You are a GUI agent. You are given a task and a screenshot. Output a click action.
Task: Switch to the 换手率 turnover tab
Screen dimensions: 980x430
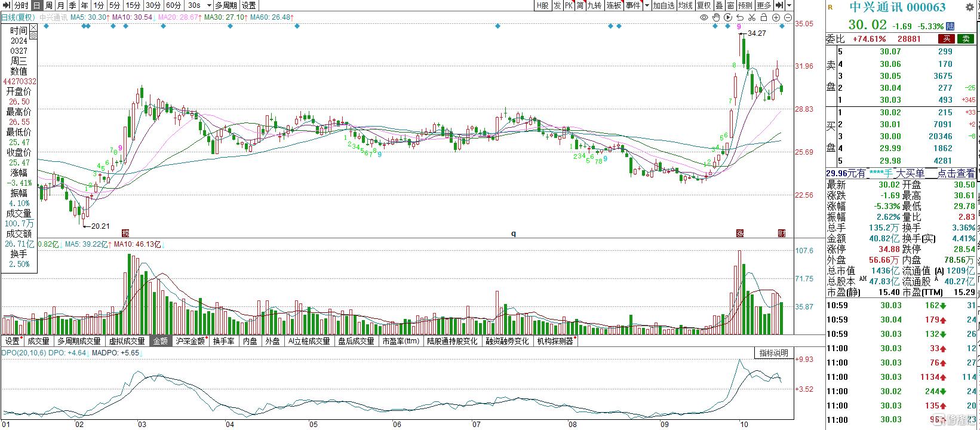click(x=223, y=341)
